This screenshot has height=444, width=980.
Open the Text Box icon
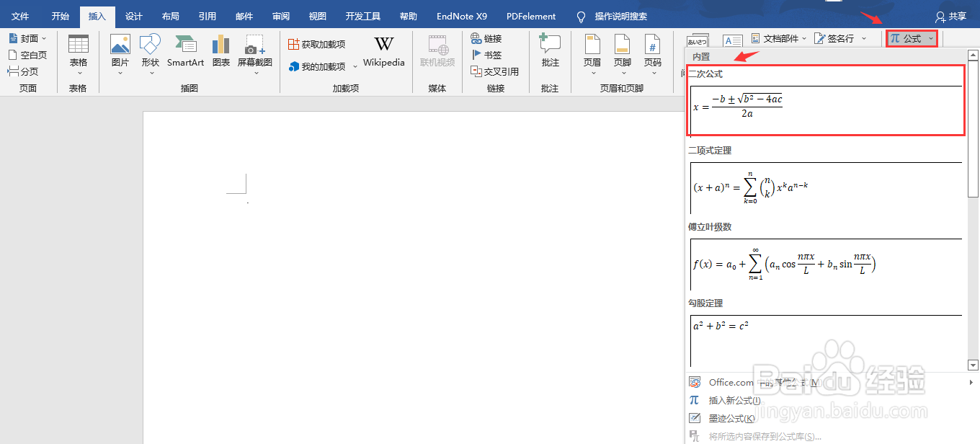tap(733, 41)
